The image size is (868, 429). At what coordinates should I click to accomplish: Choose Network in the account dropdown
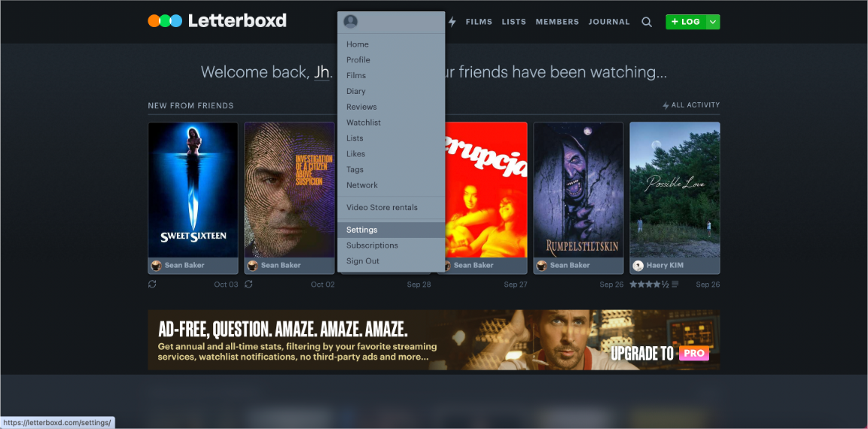coord(391,185)
